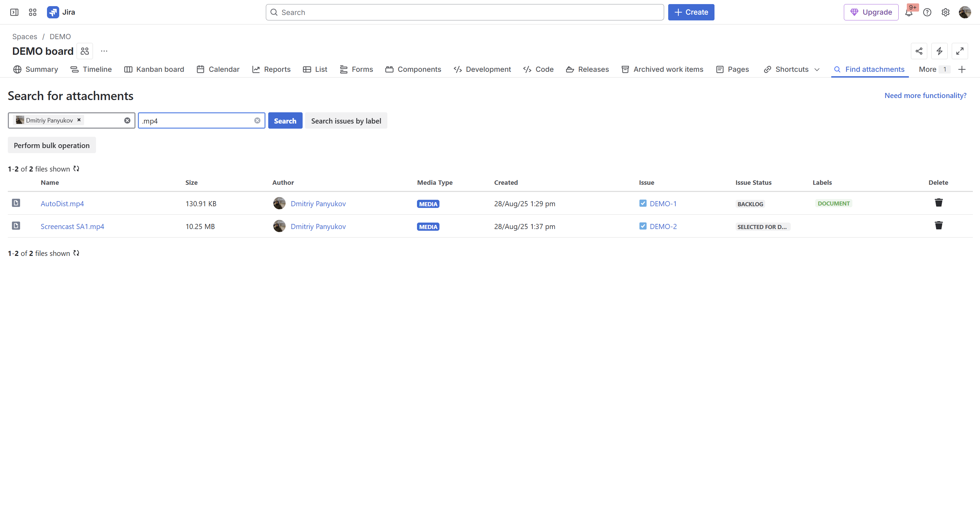Collapse the sidebar toggle icon
Image resolution: width=980 pixels, height=520 pixels.
(x=14, y=12)
